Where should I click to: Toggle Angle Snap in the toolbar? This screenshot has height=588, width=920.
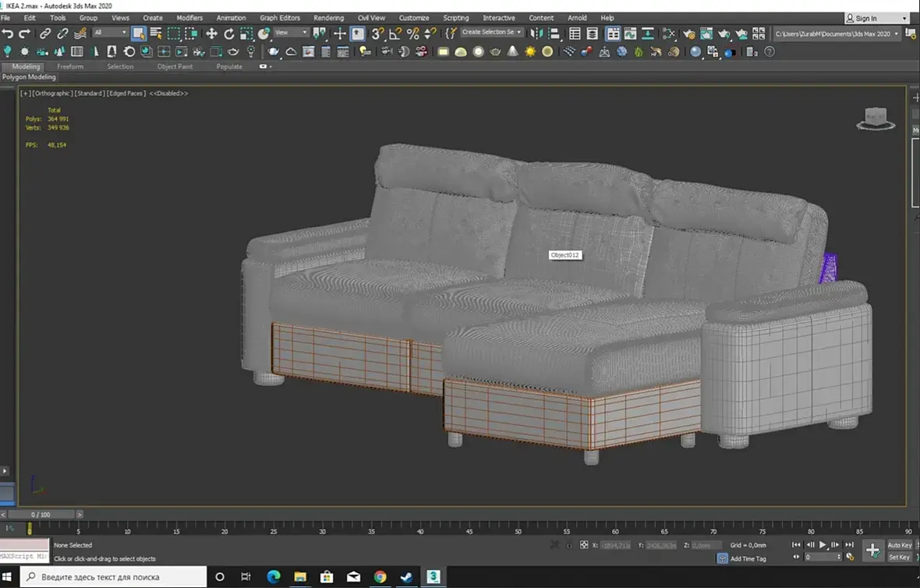pos(395,34)
